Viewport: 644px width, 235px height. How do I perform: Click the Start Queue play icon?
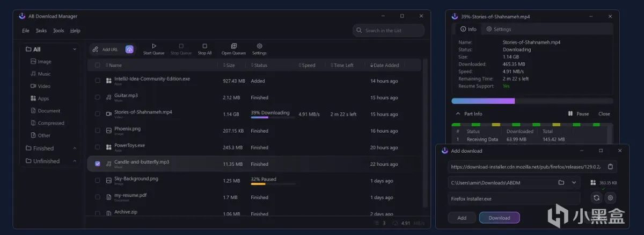(154, 46)
